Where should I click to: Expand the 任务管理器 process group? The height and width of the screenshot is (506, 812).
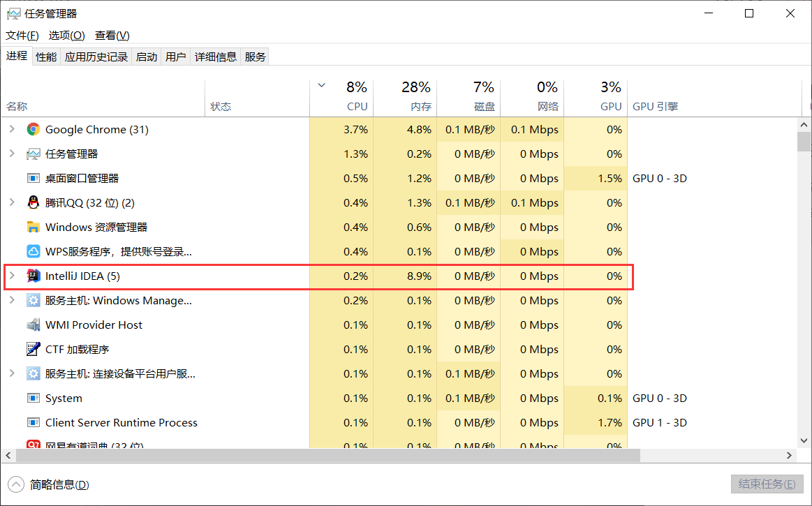(12, 154)
